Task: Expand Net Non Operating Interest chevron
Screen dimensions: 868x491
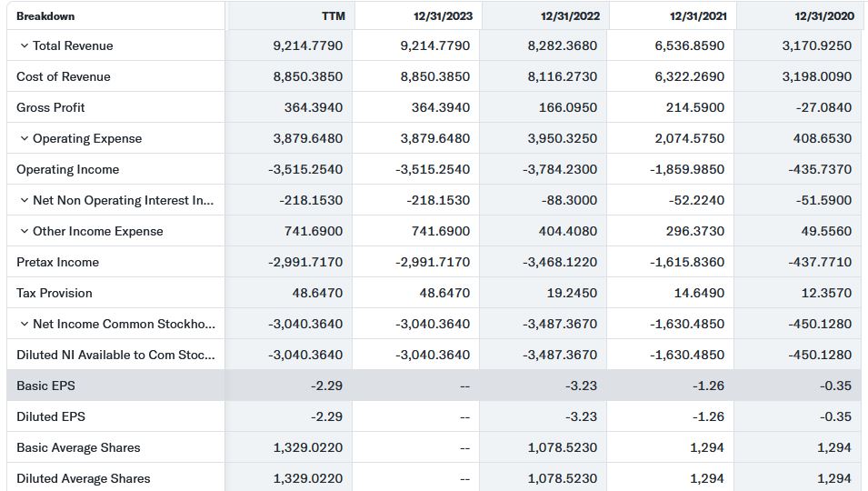Action: click(24, 200)
